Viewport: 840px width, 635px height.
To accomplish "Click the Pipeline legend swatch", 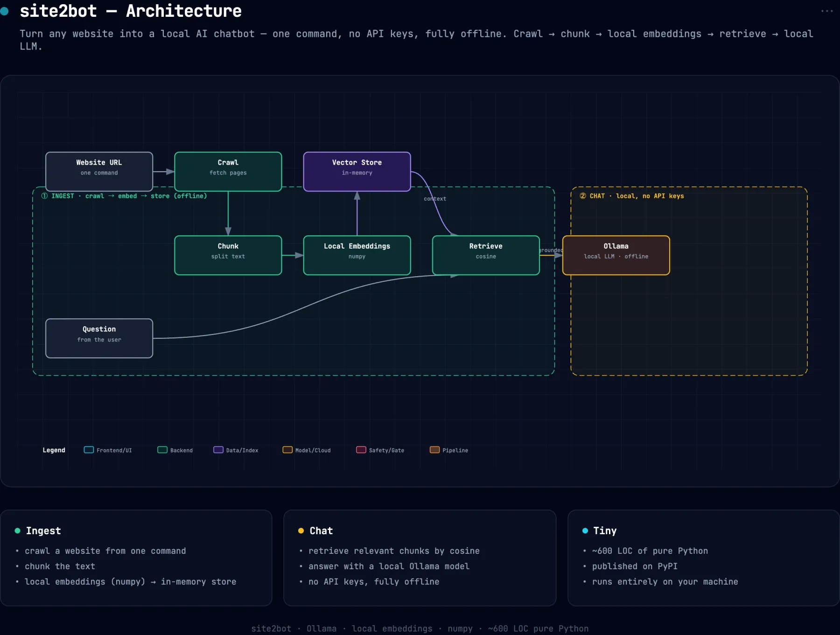I will (434, 450).
